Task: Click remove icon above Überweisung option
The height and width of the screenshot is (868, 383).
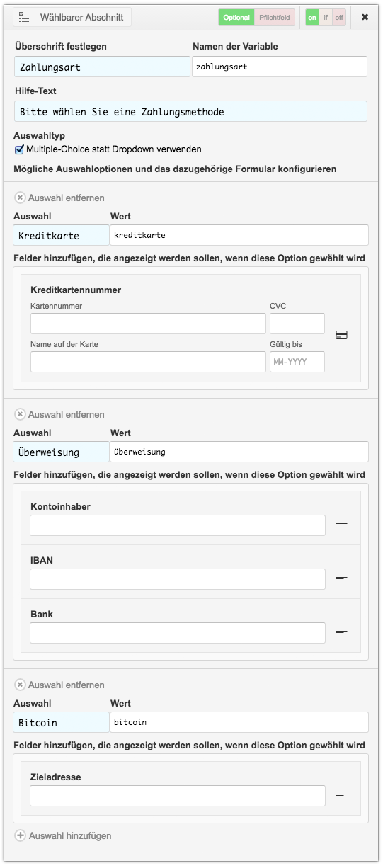Action: 20,415
